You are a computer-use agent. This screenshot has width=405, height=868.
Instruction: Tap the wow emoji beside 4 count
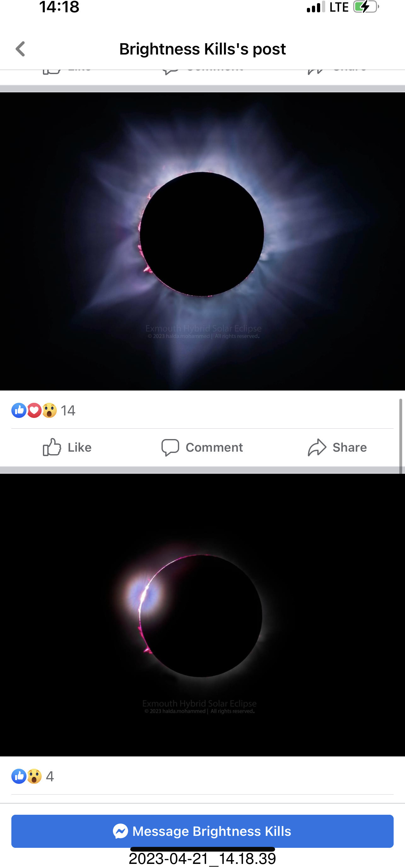34,776
